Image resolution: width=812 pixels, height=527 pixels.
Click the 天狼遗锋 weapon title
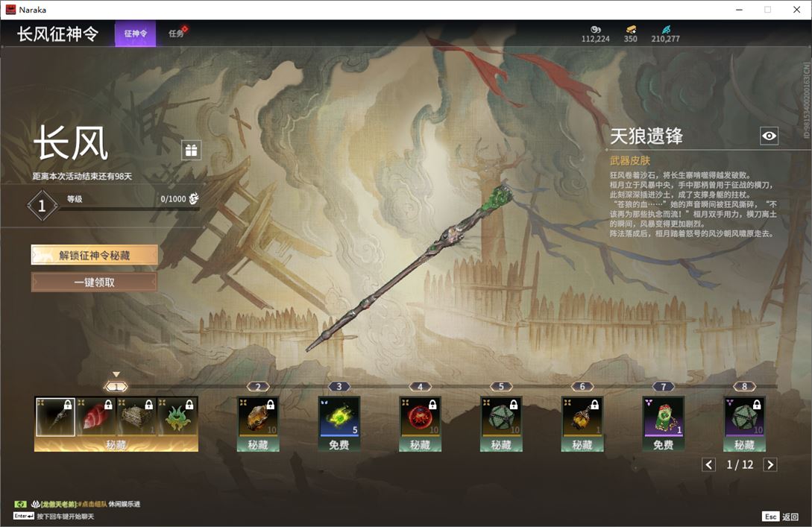[x=646, y=136]
